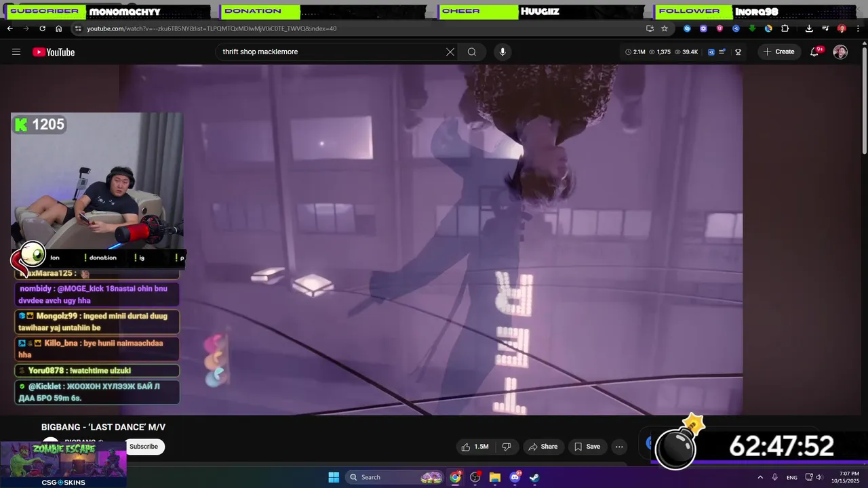Like the video with 1.5M likes
The image size is (868, 488).
pos(475,447)
